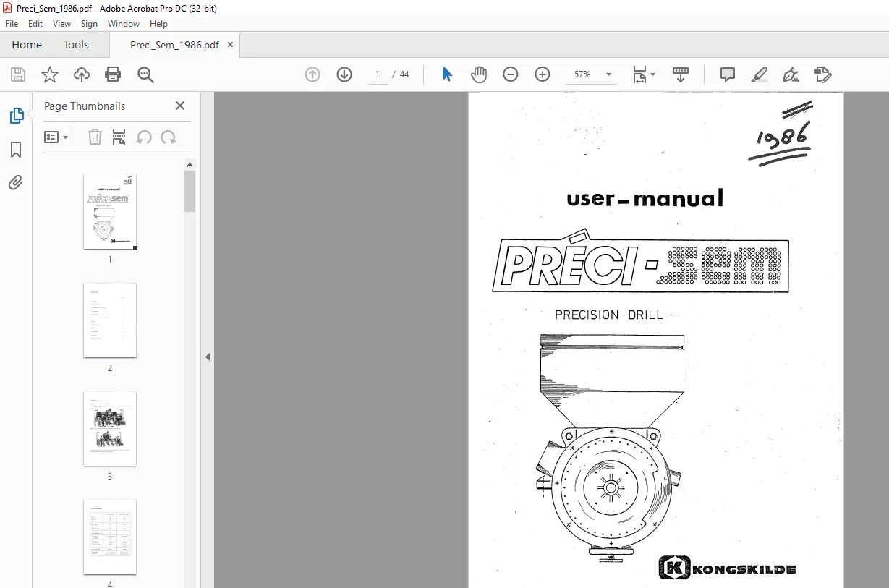Image resolution: width=889 pixels, height=588 pixels.
Task: Open the Edit menu
Action: [x=35, y=24]
